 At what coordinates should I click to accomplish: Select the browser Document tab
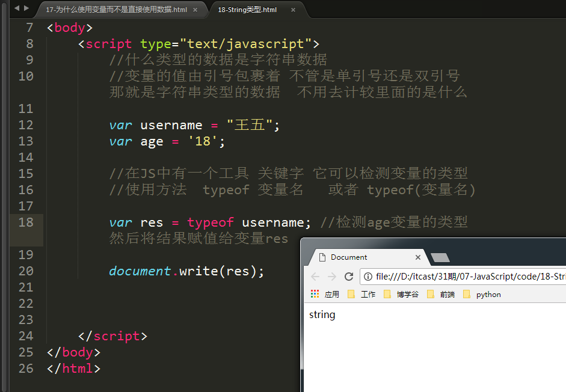pyautogui.click(x=367, y=257)
